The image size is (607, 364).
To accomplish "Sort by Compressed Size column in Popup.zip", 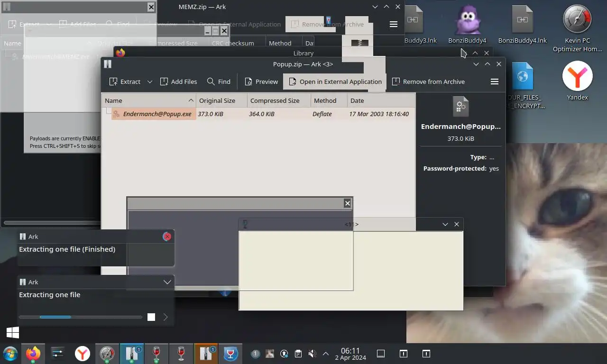I will 279,100.
